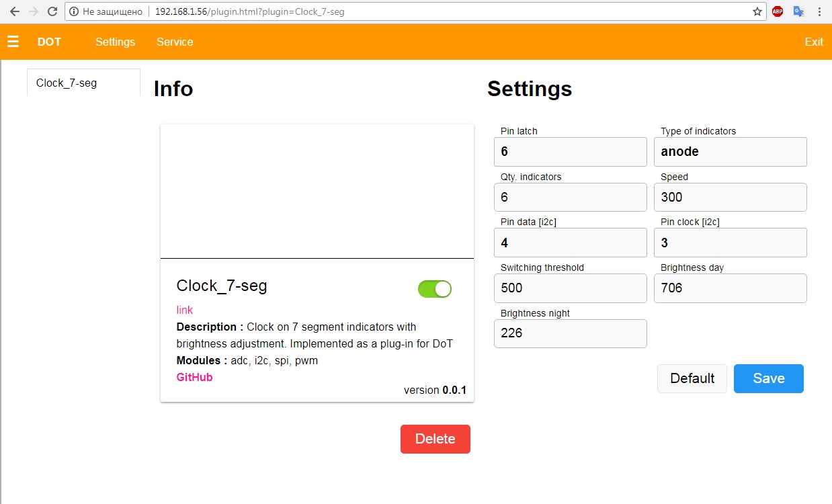Viewport: 832px width, 504px height.
Task: Open the AdBlock Plus extension icon
Action: click(x=778, y=11)
